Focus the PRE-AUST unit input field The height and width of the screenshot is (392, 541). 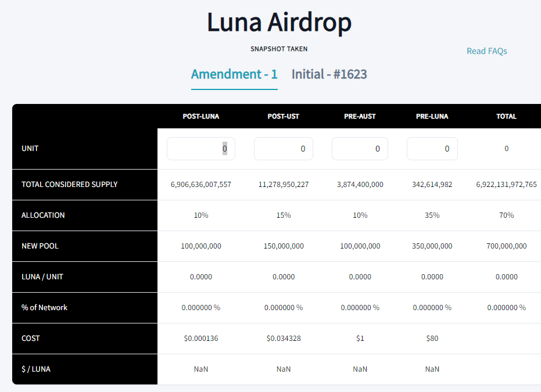[x=360, y=149]
